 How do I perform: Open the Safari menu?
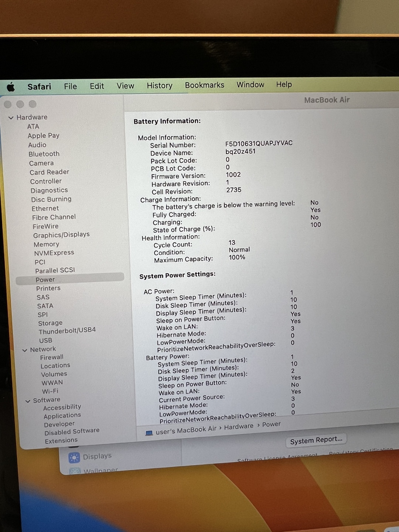39,86
